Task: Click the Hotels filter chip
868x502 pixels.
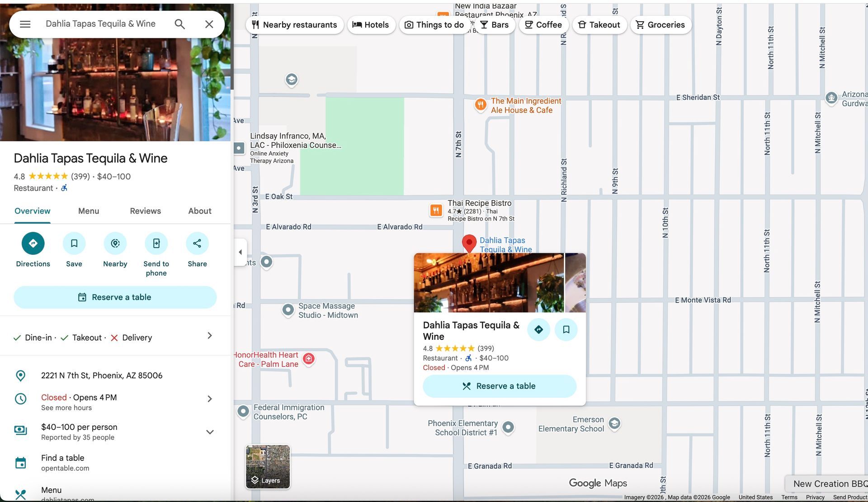Action: pyautogui.click(x=371, y=25)
